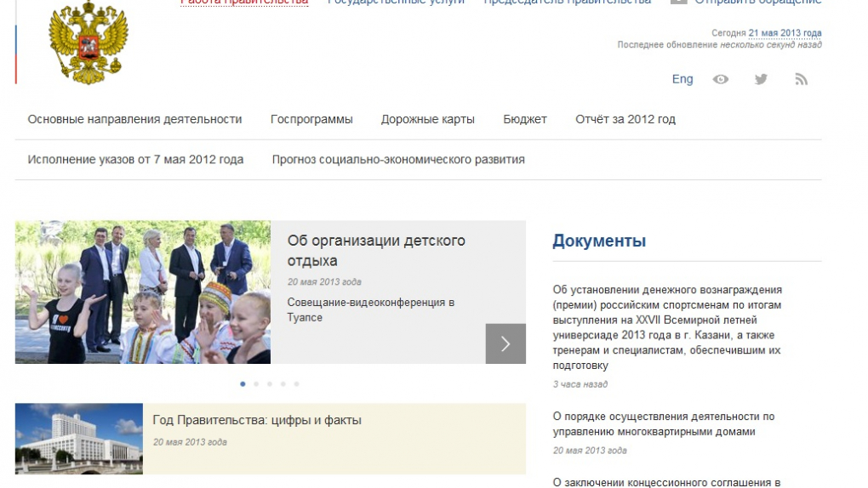Open the 'Госпрограммы' menu item
The width and height of the screenshot is (868, 488).
pos(311,120)
